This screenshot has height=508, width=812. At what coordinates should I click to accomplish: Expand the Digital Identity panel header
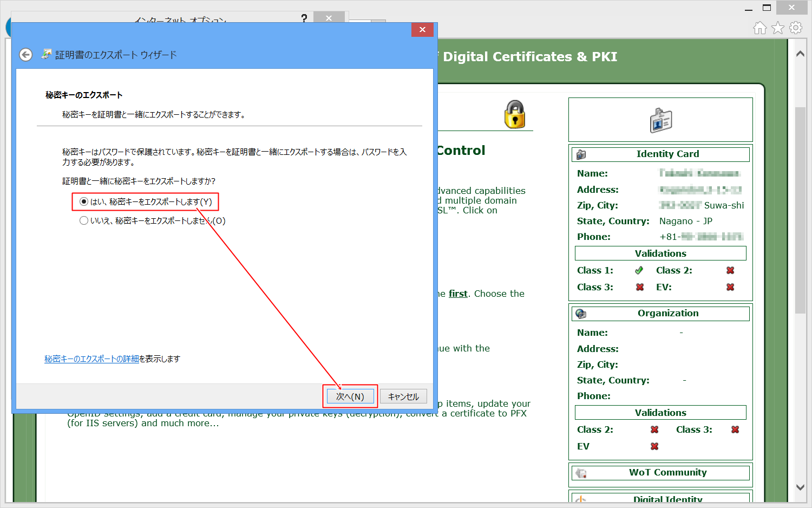point(667,499)
